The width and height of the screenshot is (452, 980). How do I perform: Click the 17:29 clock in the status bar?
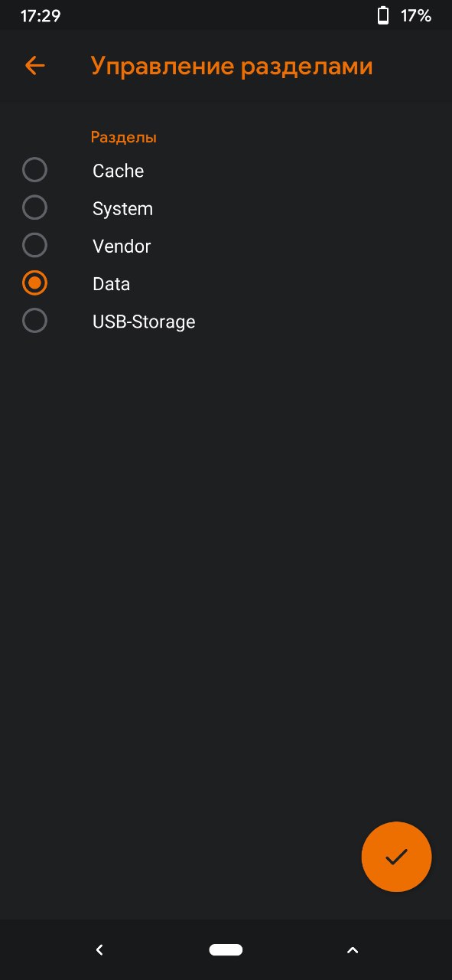click(41, 16)
